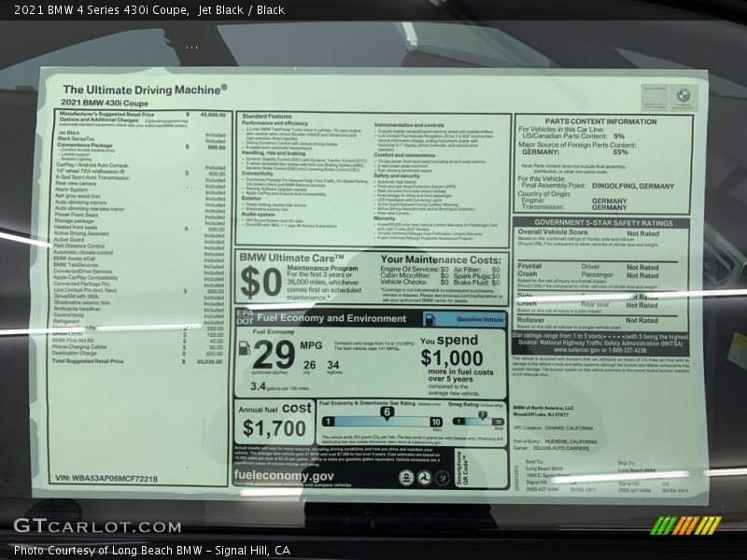Select the "2021 BMW 430i Coupe" model line

pyautogui.click(x=105, y=103)
